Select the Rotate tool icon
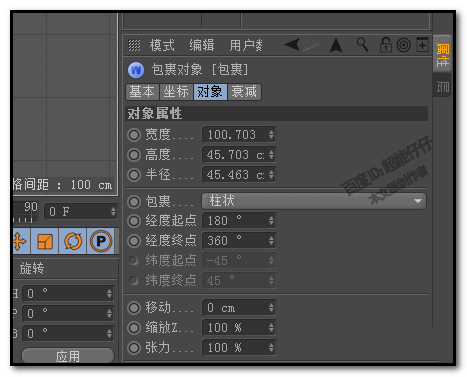 pyautogui.click(x=73, y=241)
